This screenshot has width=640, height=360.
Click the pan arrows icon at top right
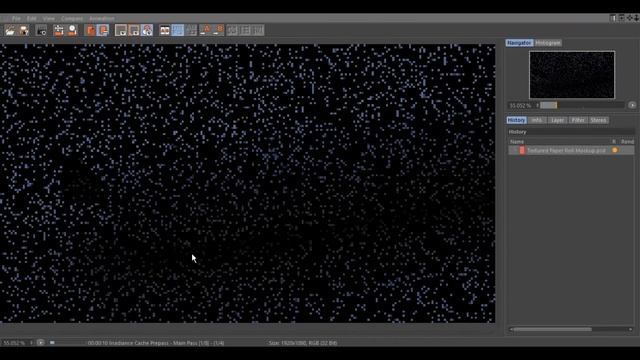629,18
